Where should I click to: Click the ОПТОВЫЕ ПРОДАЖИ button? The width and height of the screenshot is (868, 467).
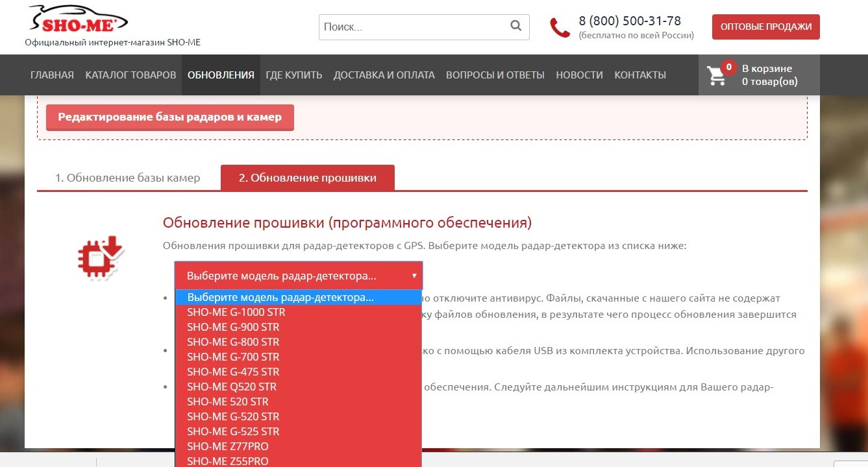[766, 27]
